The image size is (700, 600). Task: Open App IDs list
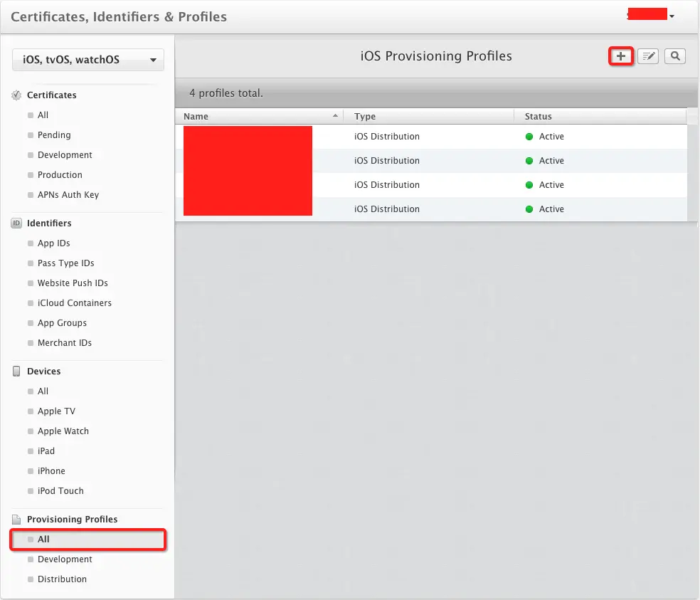point(53,243)
